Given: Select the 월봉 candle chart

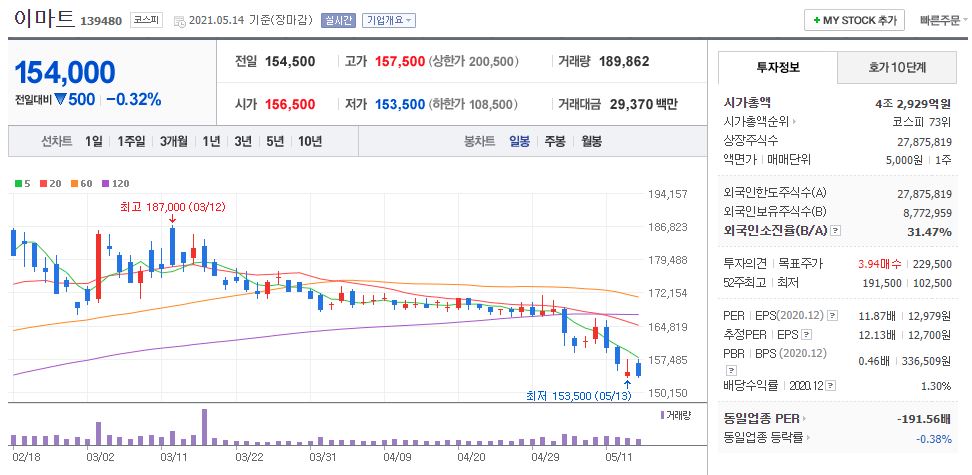Looking at the screenshot, I should click(x=591, y=141).
